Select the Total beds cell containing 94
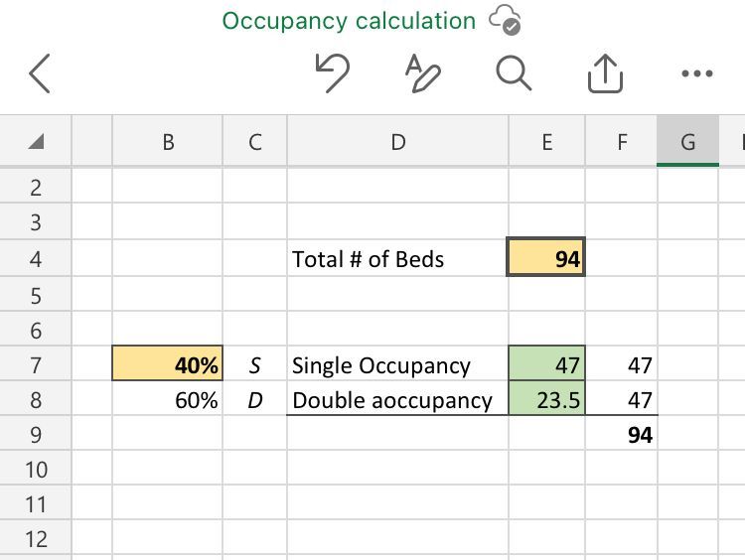The image size is (745, 560). tap(546, 259)
